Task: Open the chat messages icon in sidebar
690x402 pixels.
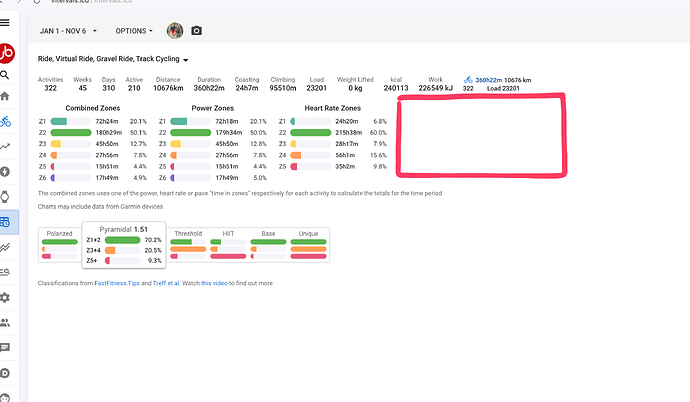Action: coord(7,347)
